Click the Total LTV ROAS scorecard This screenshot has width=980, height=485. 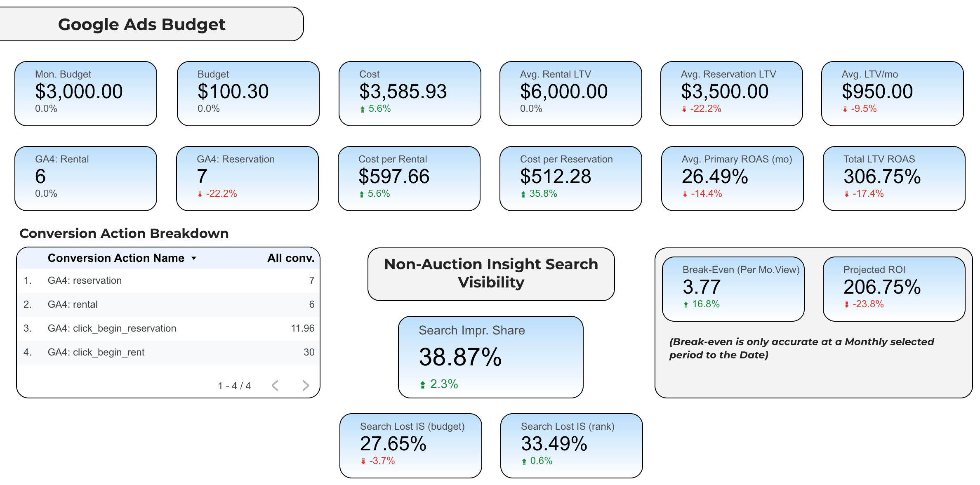click(894, 178)
